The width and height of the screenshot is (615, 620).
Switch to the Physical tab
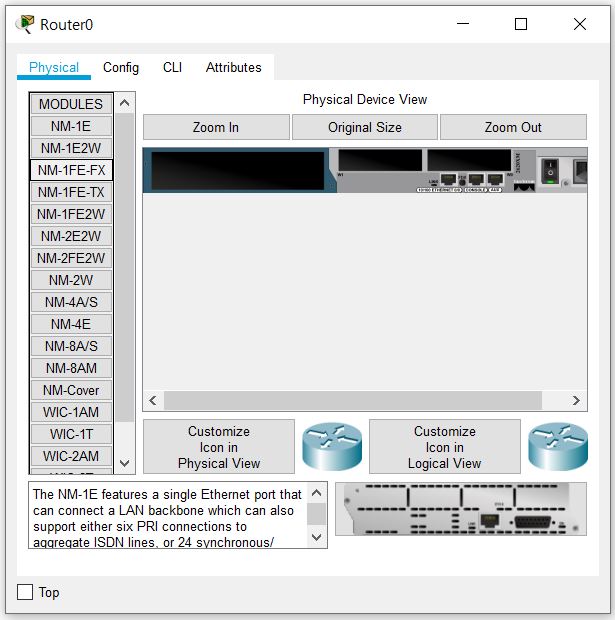[54, 67]
